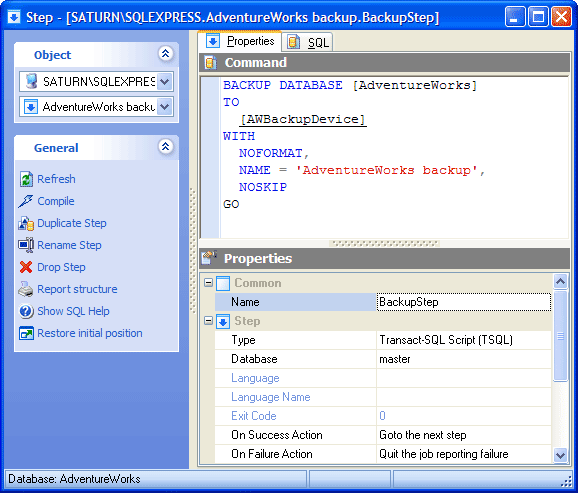Screen dimensions: 578x493
Task: Click the properties vertical scrollbar thumb
Action: pyautogui.click(x=560, y=336)
